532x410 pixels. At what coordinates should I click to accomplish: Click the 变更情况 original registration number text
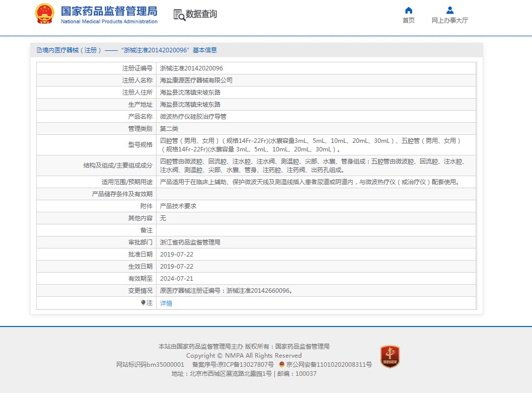pos(226,291)
